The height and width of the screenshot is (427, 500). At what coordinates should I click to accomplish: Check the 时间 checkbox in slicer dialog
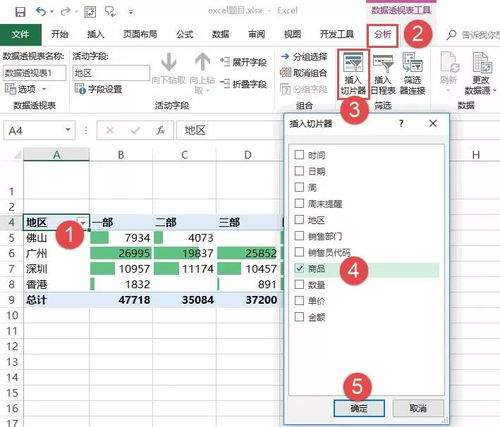[x=299, y=155]
